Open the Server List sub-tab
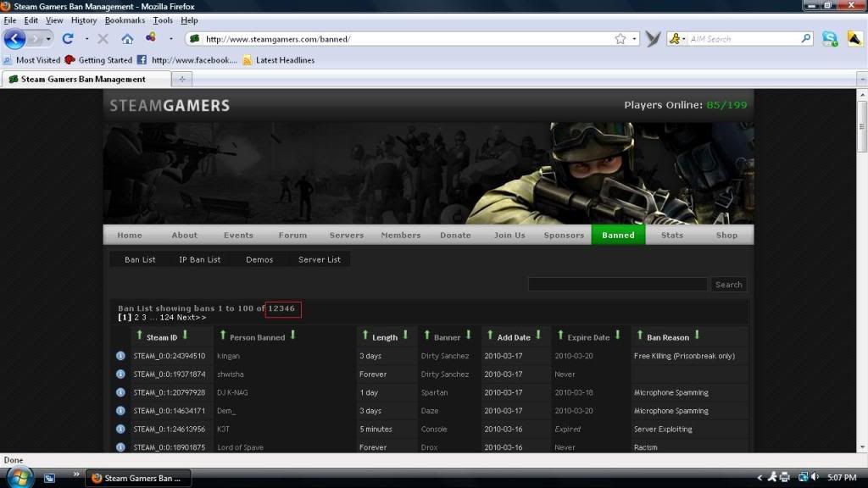The width and height of the screenshot is (868, 488). (320, 259)
